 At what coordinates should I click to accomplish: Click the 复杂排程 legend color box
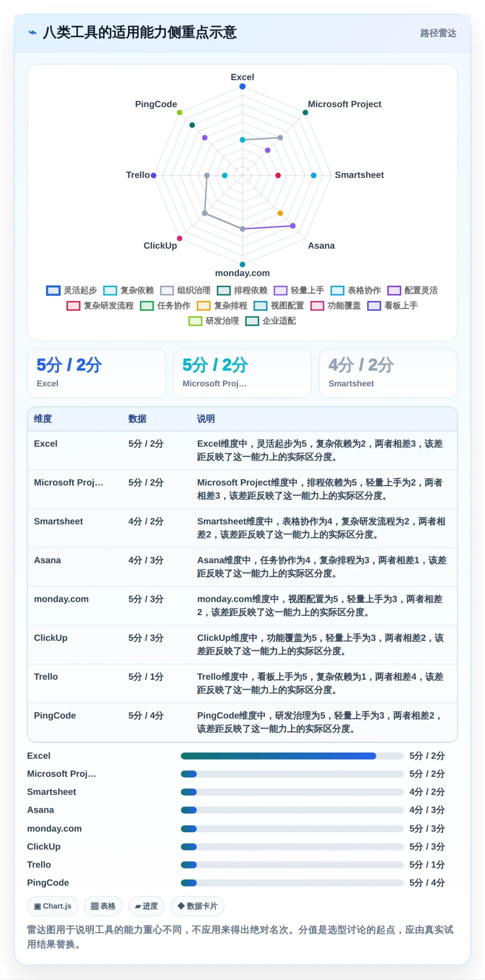(203, 306)
